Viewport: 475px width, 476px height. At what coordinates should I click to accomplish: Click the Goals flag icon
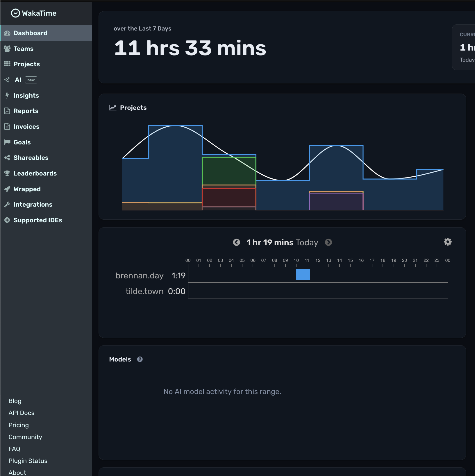[7, 142]
